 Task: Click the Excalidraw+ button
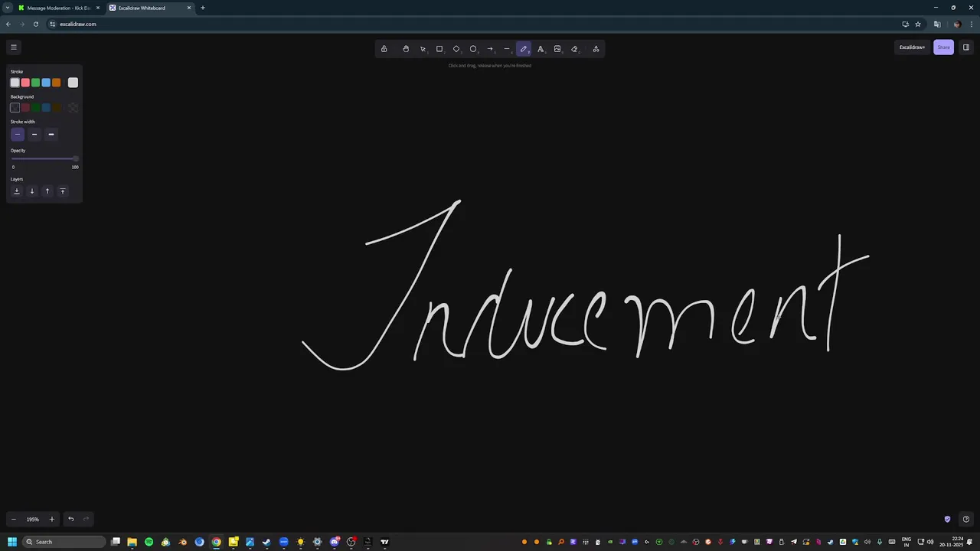point(912,47)
